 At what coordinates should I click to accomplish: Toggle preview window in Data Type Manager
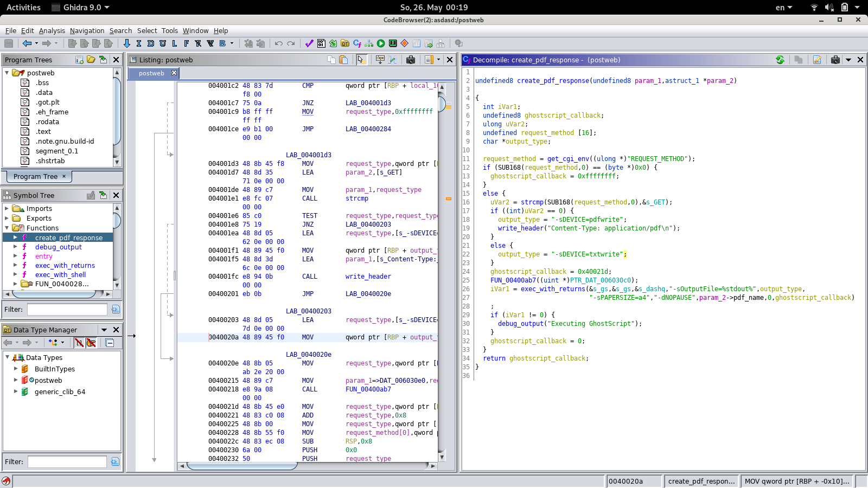coord(110,343)
